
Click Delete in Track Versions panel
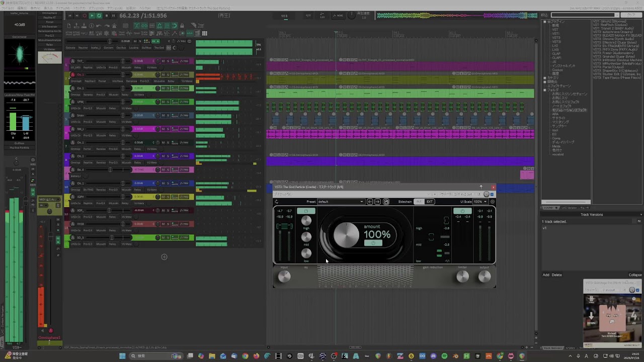coord(556,275)
